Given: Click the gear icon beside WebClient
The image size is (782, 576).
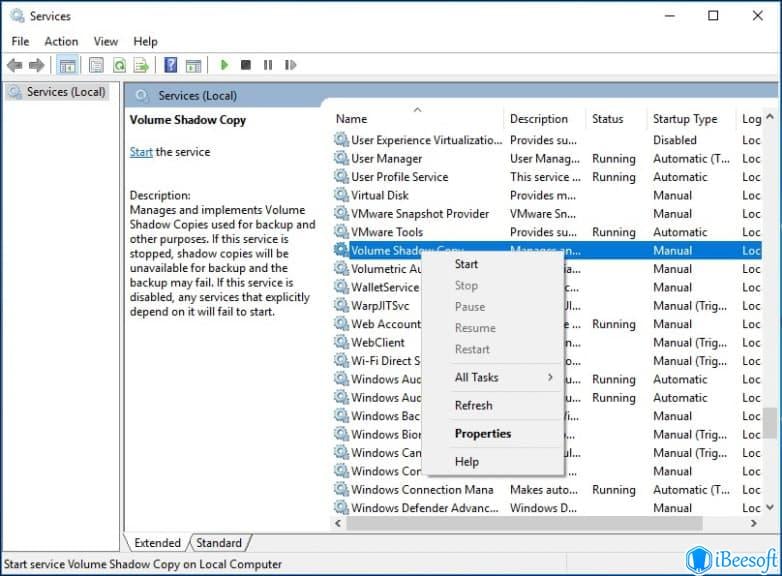Looking at the screenshot, I should click(x=341, y=342).
